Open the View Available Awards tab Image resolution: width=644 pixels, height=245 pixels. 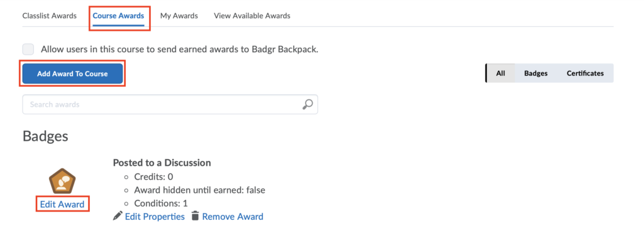click(252, 16)
